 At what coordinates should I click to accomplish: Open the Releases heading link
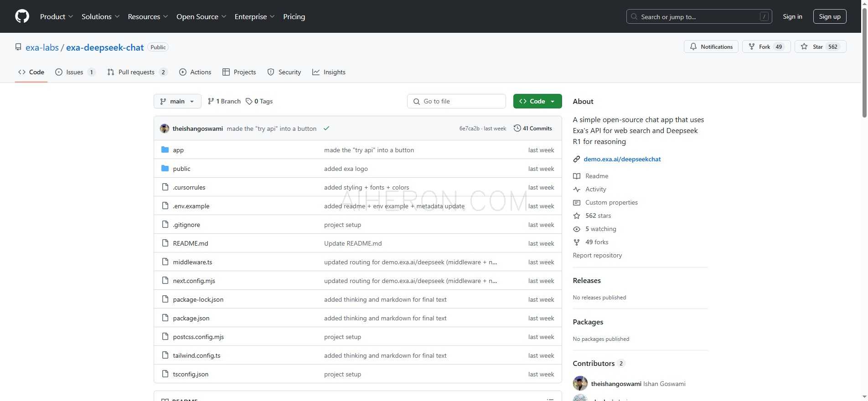587,280
